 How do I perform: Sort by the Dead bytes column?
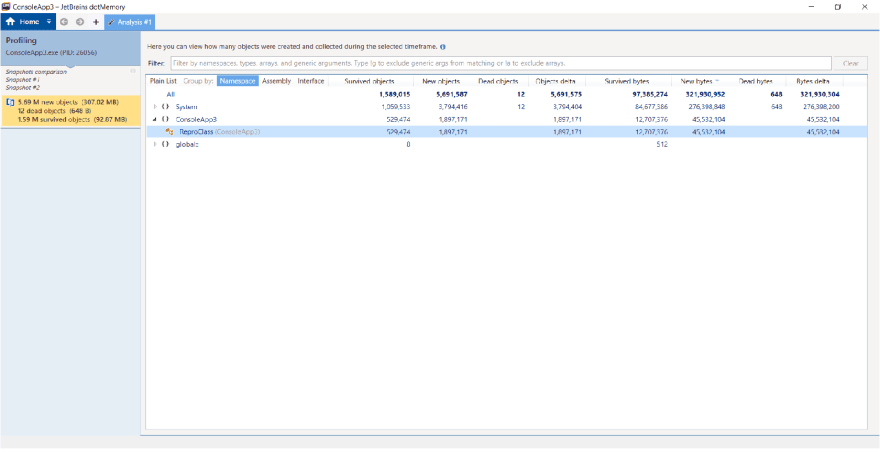[756, 81]
